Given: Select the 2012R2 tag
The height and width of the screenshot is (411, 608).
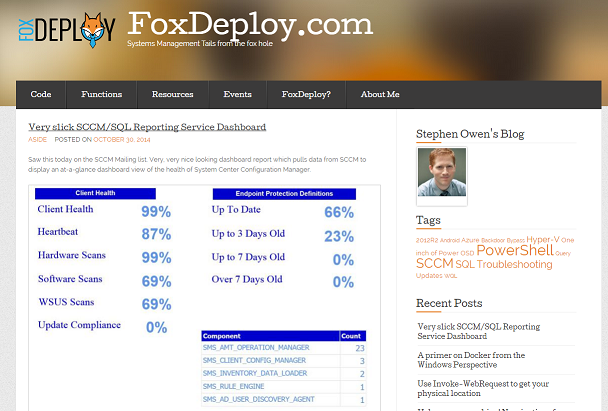Looking at the screenshot, I should pyautogui.click(x=427, y=240).
